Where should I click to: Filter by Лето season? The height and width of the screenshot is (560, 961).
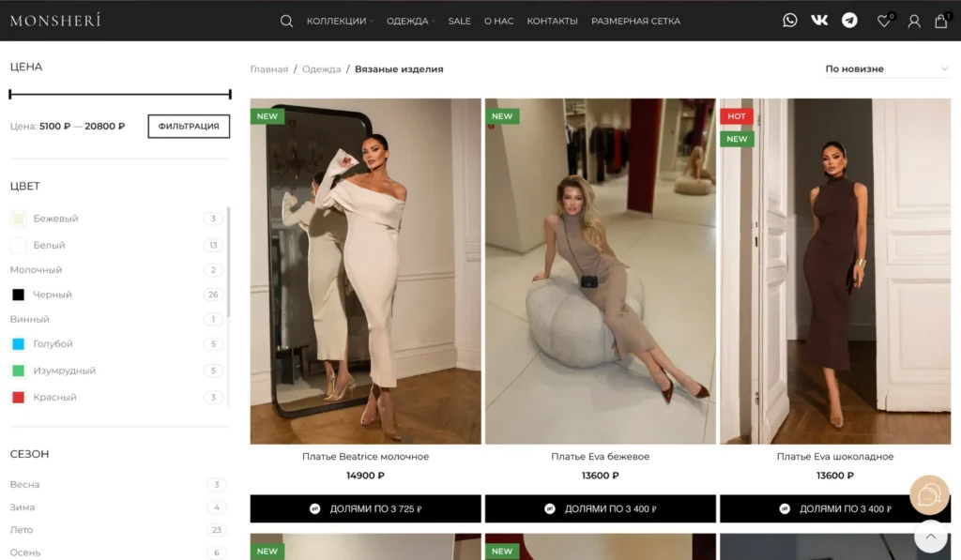point(22,530)
